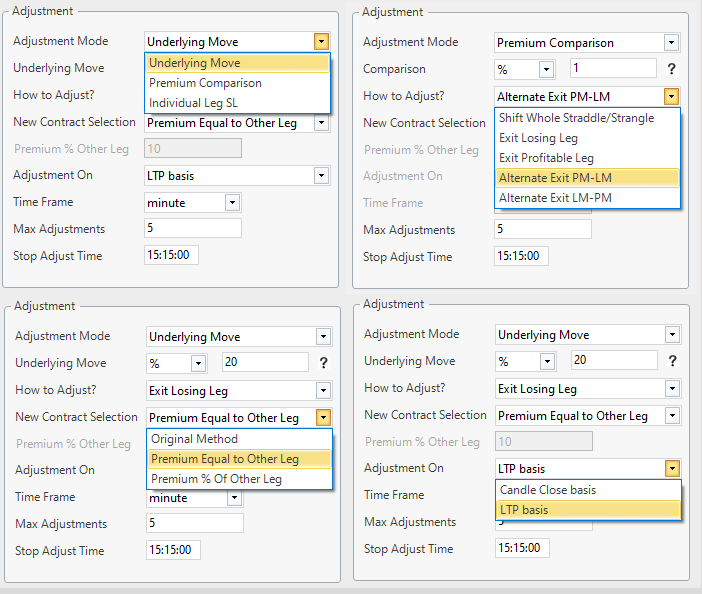The height and width of the screenshot is (594, 702).
Task: Open the Comparison percent unit dropdown
Action: click(546, 69)
